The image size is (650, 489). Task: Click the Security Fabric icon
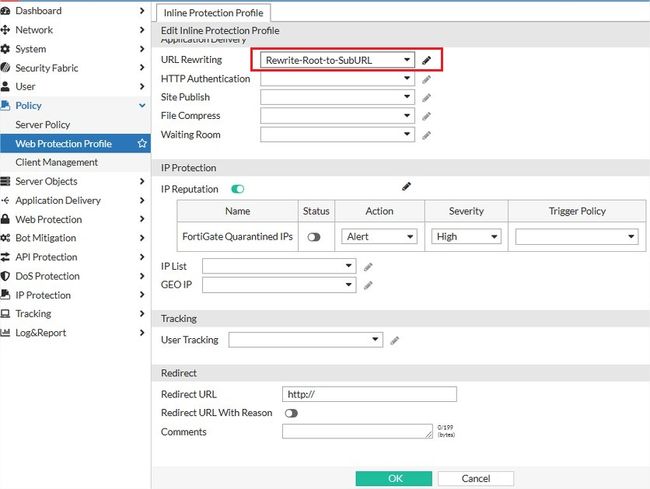coord(5,68)
